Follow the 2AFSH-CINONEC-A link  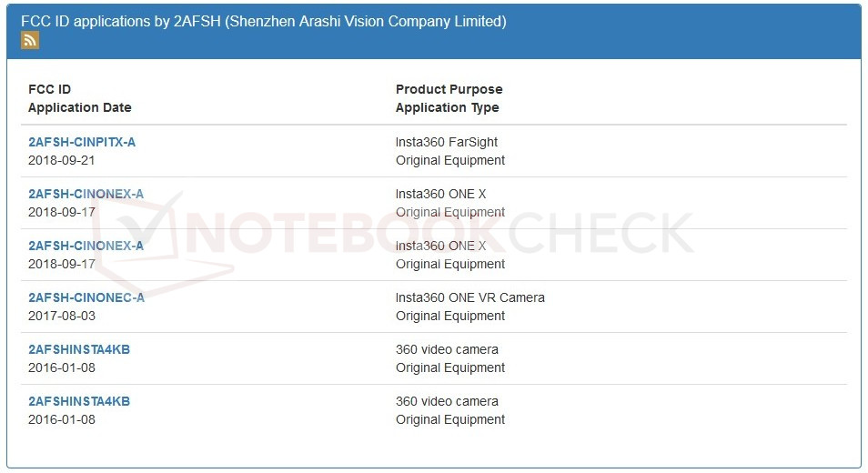pyautogui.click(x=86, y=297)
